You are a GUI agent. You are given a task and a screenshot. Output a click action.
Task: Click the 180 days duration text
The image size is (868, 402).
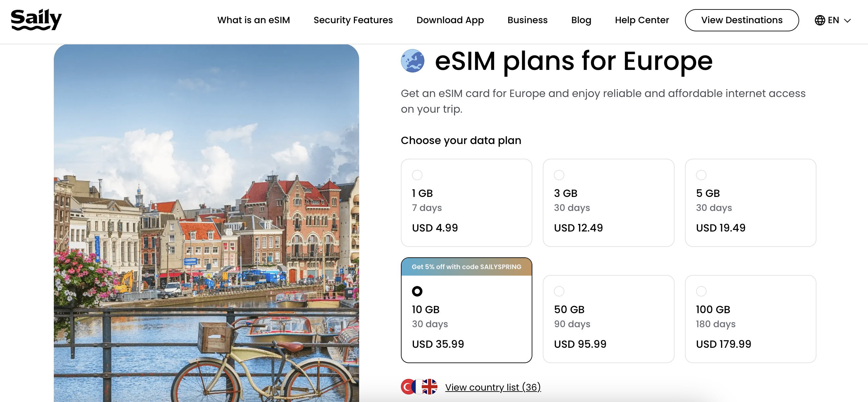coord(715,324)
